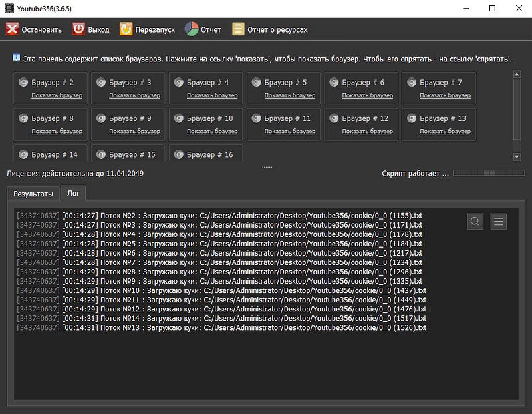Select the Лог tab
Image resolution: width=532 pixels, height=414 pixels.
(x=73, y=194)
